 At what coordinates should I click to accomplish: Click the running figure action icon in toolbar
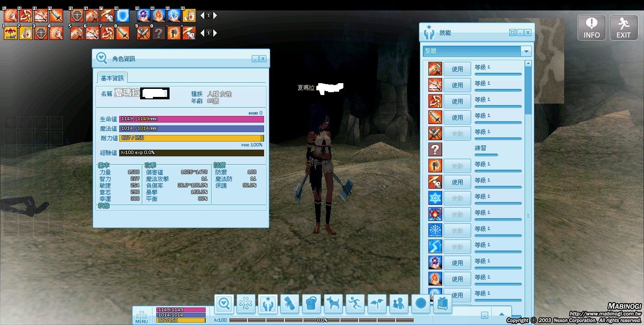(355, 304)
